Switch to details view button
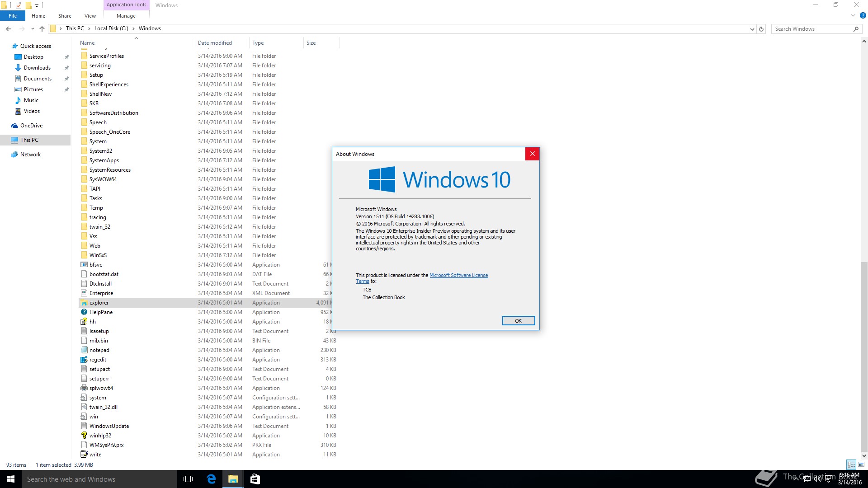868x488 pixels. pos(851,465)
